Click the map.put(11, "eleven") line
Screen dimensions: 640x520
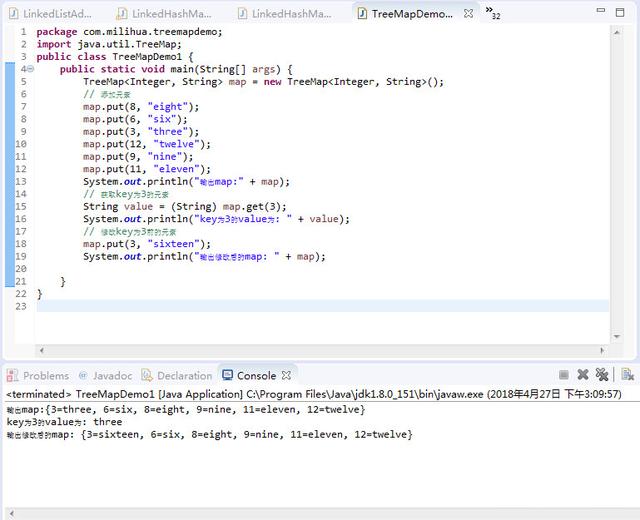147,169
